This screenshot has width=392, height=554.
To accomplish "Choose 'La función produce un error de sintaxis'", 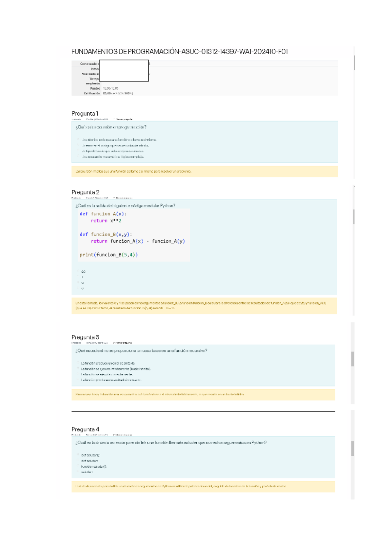I will click(78, 363).
